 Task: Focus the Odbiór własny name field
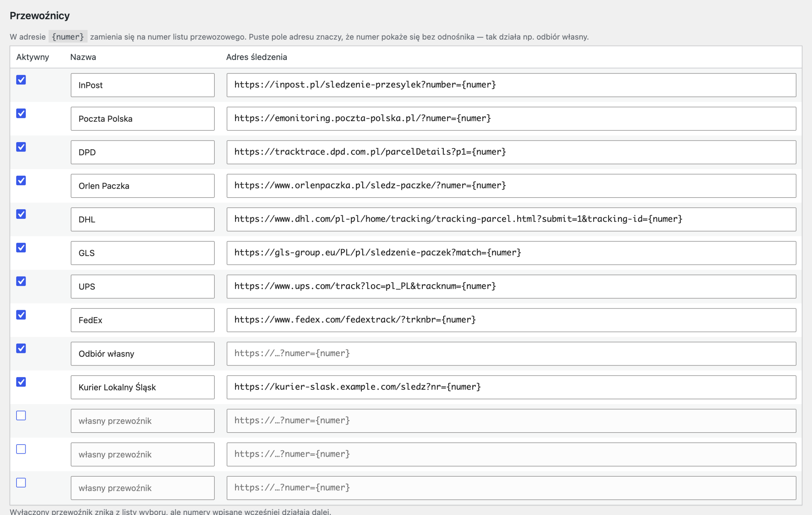[x=143, y=354]
